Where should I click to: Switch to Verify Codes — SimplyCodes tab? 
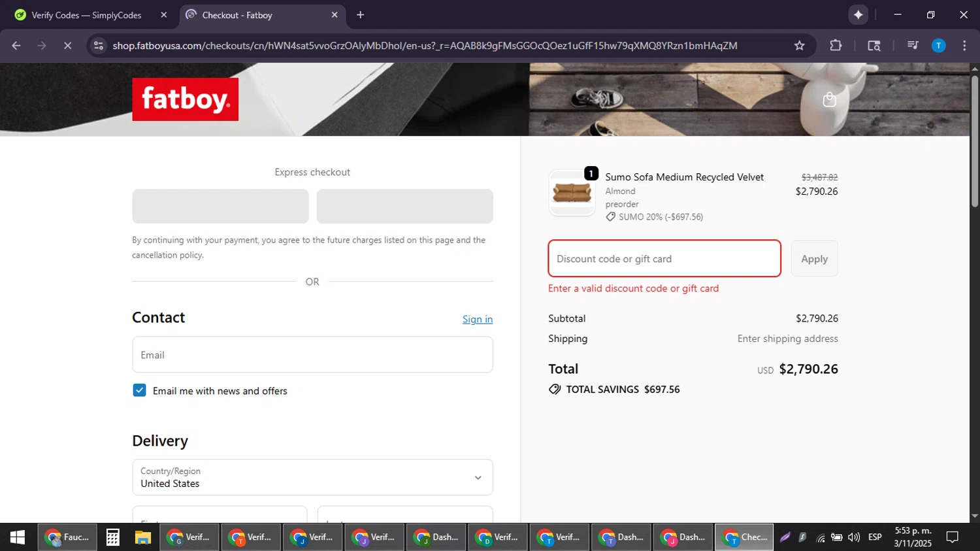click(x=86, y=15)
